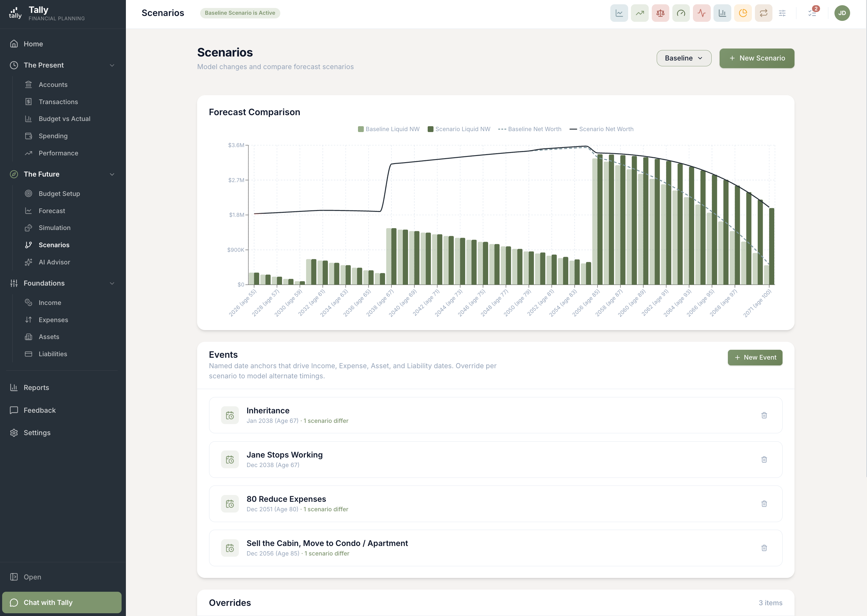Viewport: 867px width, 616px height.
Task: Click the calendar icon beside Jane Stops Working
Action: coord(230,460)
